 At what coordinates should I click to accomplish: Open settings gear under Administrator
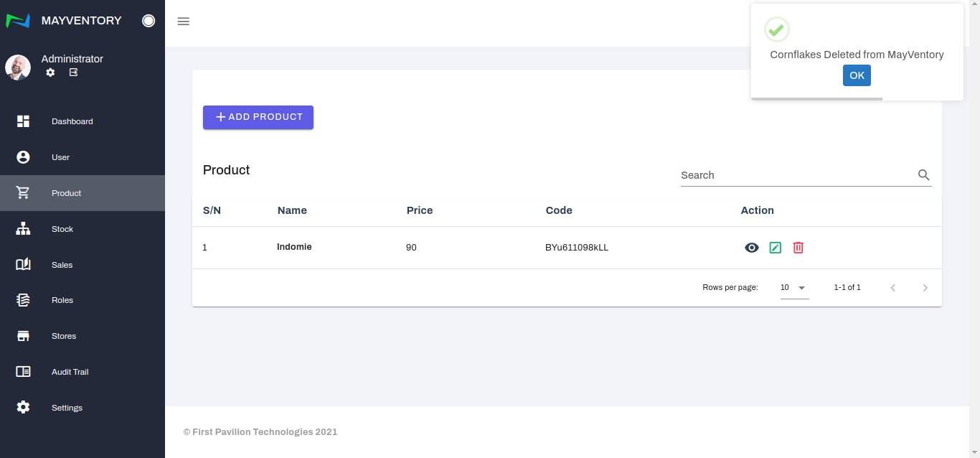tap(50, 73)
